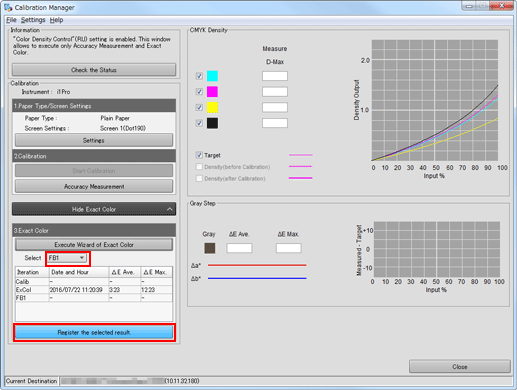Click the cyan D-Max input field
517x390 pixels.
pyautogui.click(x=275, y=76)
